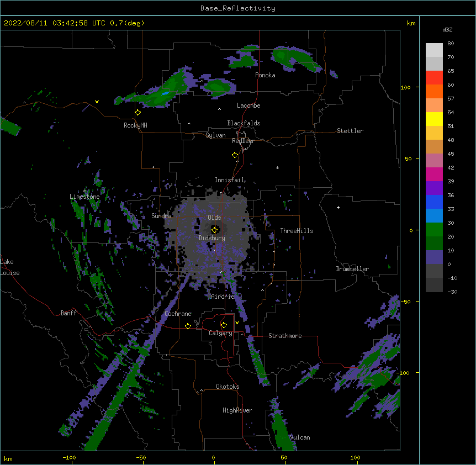Image resolution: width=476 pixels, height=465 pixels.
Task: Click the RockyMH map label
Action: (135, 125)
